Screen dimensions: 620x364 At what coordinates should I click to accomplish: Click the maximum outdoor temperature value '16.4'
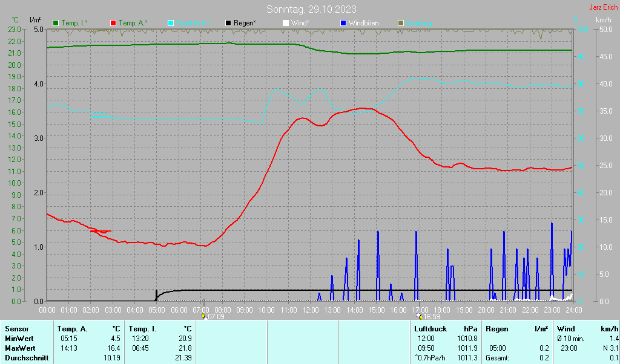pos(114,349)
